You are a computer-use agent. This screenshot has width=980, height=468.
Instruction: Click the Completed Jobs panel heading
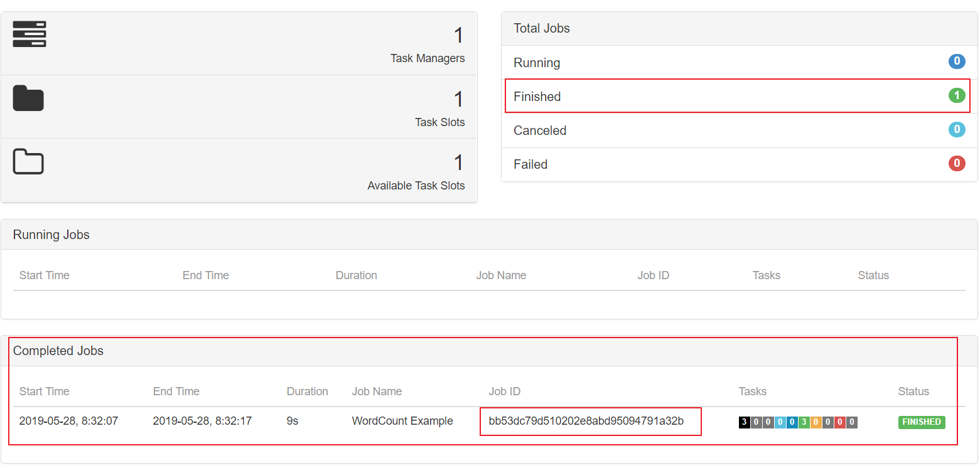[58, 351]
